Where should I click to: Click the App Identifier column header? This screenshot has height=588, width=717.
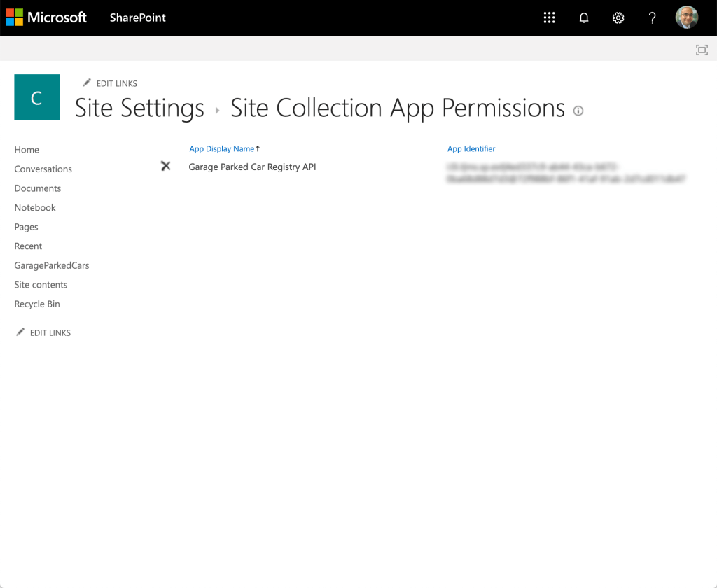(x=471, y=149)
